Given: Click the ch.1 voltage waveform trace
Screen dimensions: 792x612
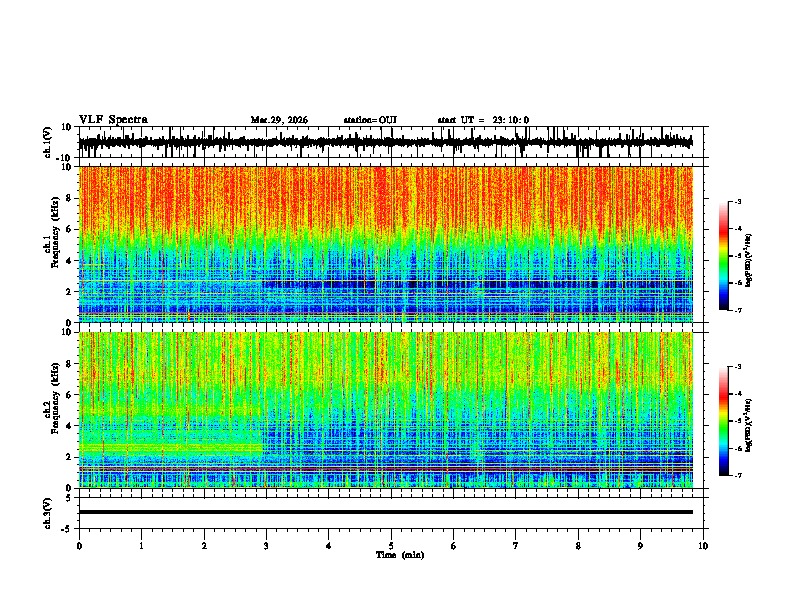Looking at the screenshot, I should [385, 142].
